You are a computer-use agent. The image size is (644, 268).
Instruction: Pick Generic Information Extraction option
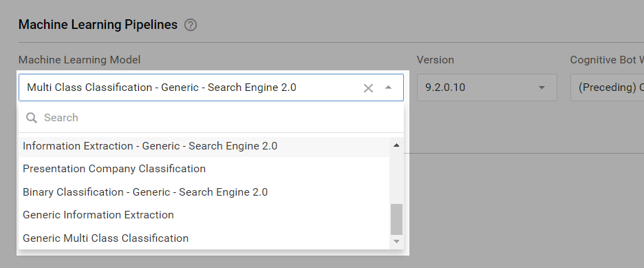pyautogui.click(x=204, y=215)
